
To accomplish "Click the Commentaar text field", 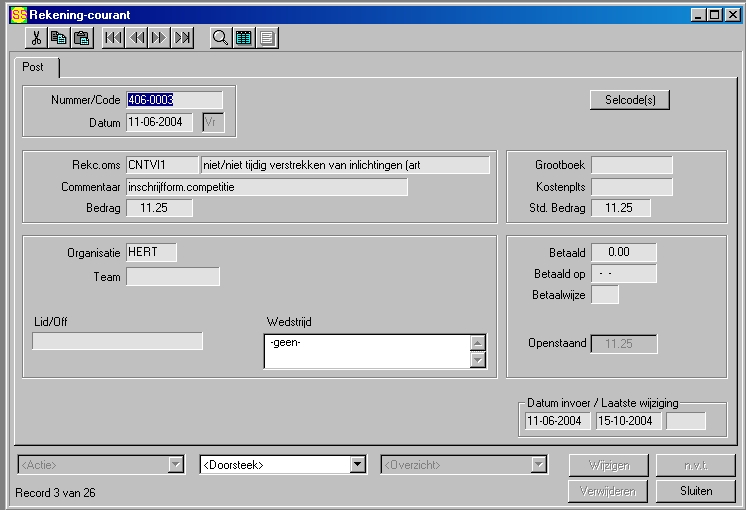I will (267, 187).
